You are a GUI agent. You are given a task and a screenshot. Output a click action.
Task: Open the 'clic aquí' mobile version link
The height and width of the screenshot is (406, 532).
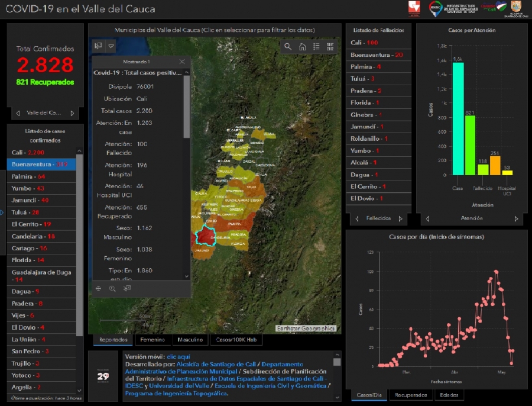coord(179,357)
